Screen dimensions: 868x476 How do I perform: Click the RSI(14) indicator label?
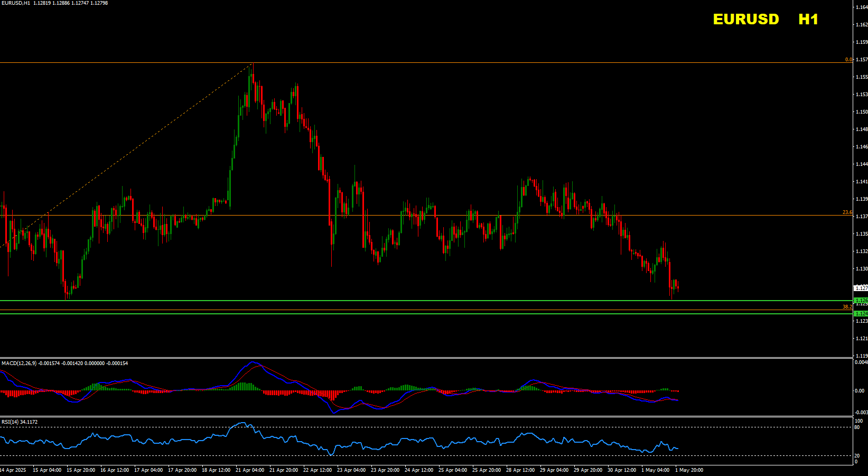click(12, 422)
